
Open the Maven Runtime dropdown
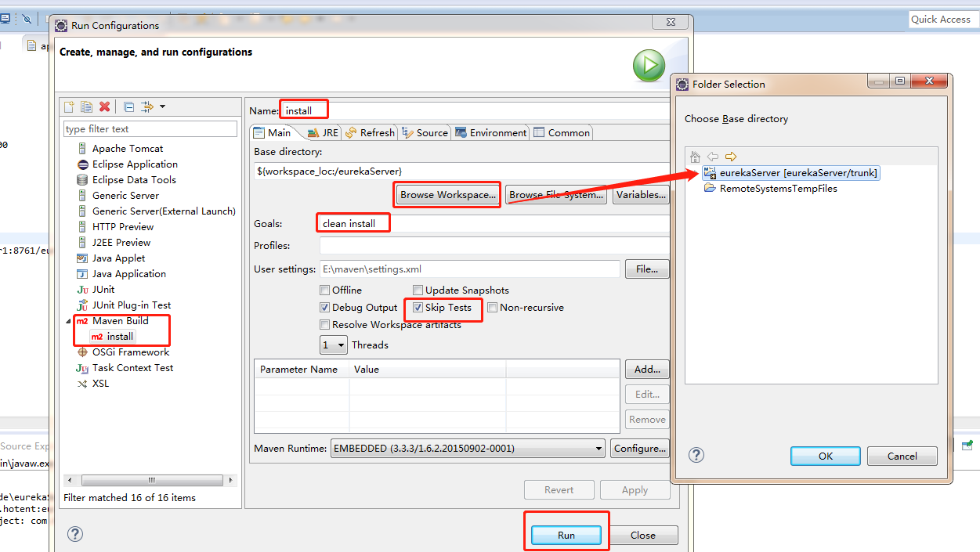pos(468,449)
